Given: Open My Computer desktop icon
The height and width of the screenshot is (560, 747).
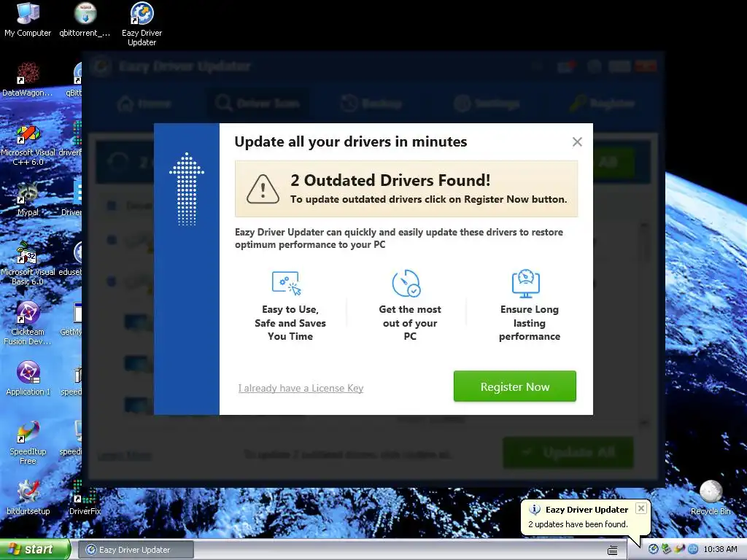Looking at the screenshot, I should click(x=28, y=20).
